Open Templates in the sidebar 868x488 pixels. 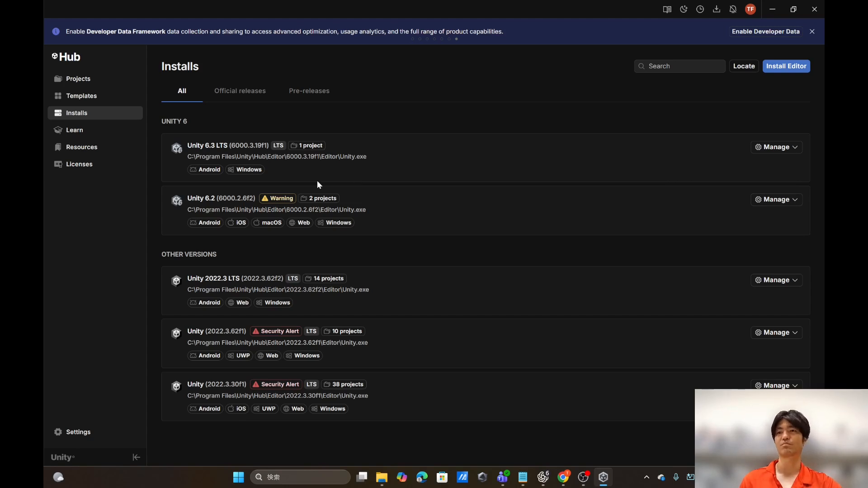[95, 96]
